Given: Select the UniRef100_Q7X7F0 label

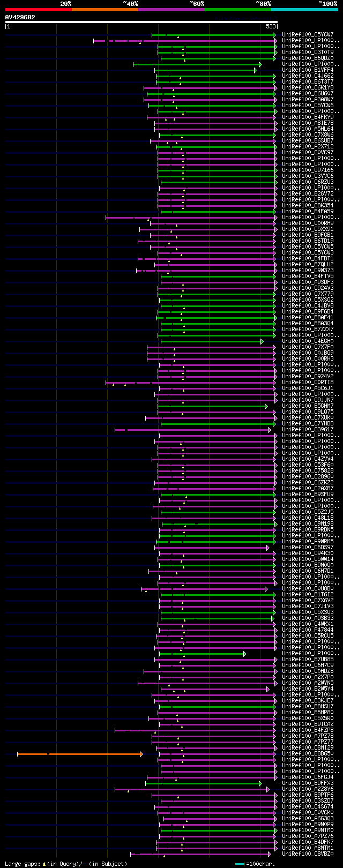Looking at the screenshot, I should 308,347.
